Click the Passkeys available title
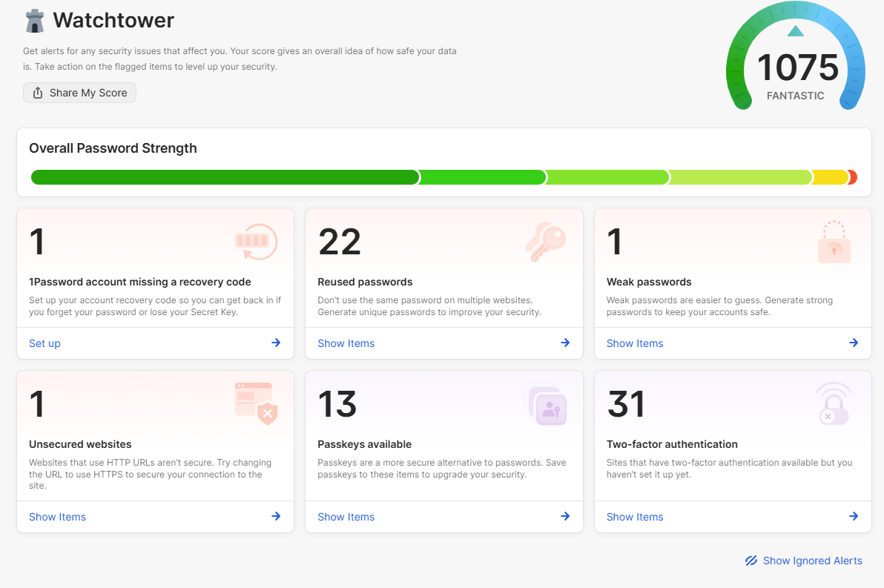This screenshot has height=588, width=884. tap(364, 444)
